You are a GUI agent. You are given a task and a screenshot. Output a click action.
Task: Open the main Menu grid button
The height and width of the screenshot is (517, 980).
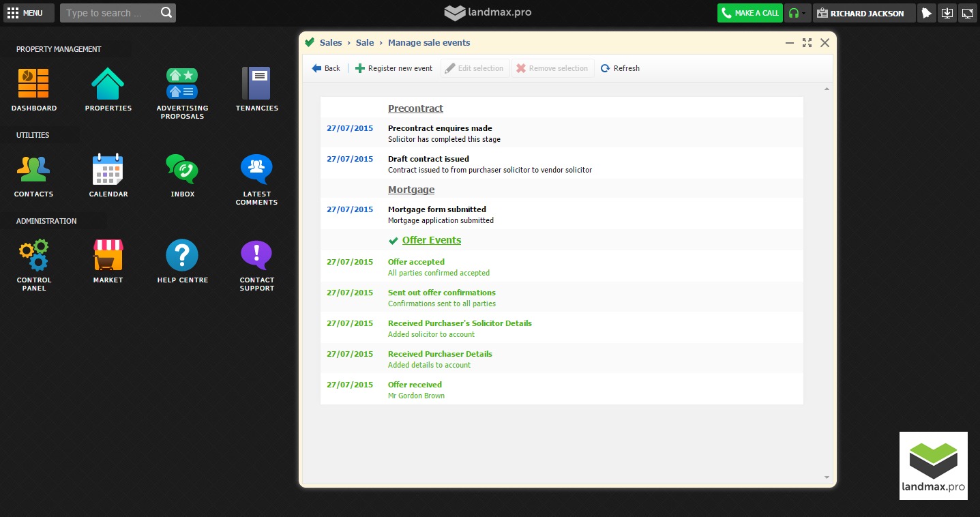coord(25,13)
